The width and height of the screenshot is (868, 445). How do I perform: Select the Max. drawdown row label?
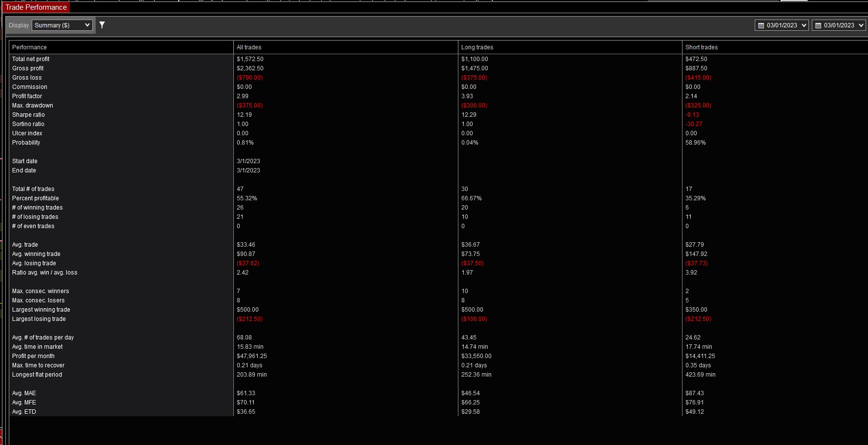(33, 106)
